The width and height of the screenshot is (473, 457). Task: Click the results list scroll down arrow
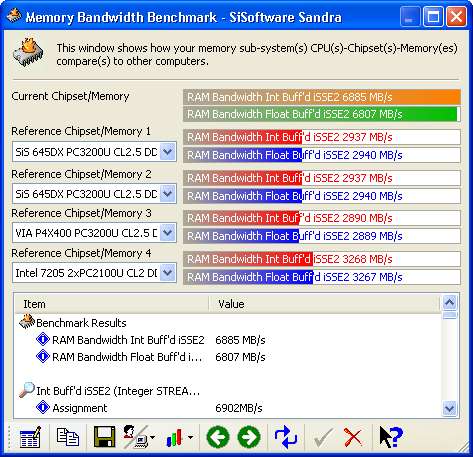pos(450,408)
